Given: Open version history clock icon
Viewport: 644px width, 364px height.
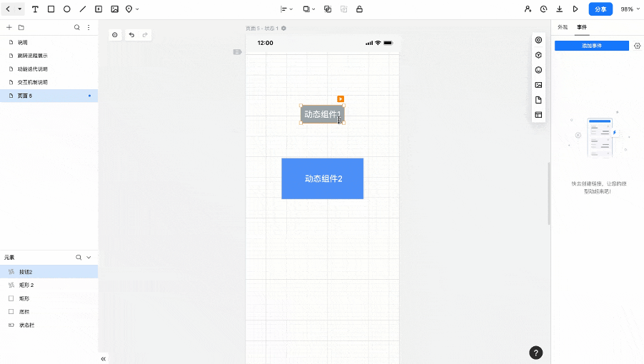Looking at the screenshot, I should [543, 9].
